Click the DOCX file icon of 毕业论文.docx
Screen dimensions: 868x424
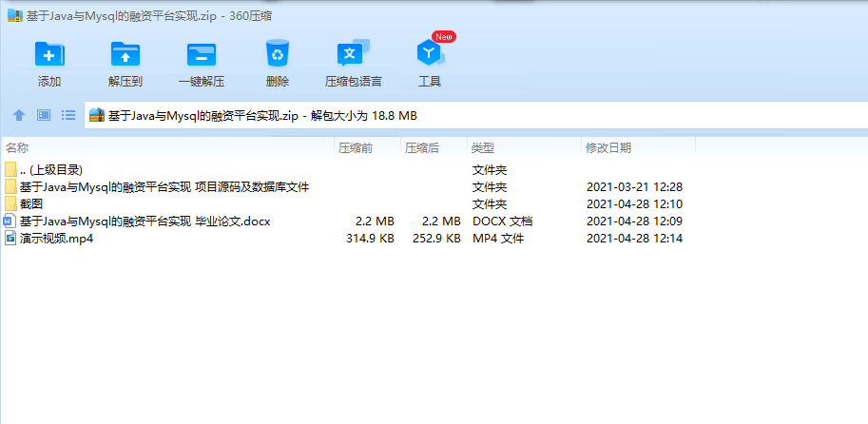point(10,222)
